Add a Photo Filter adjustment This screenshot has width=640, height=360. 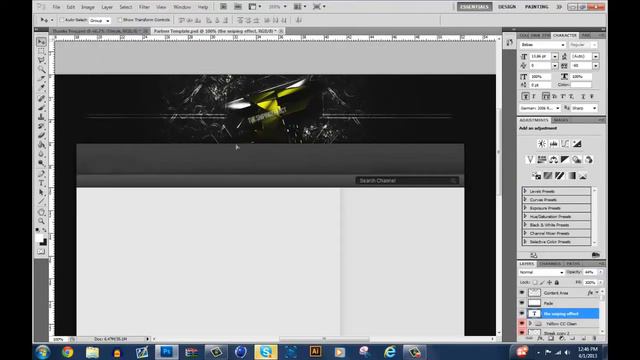577,160
